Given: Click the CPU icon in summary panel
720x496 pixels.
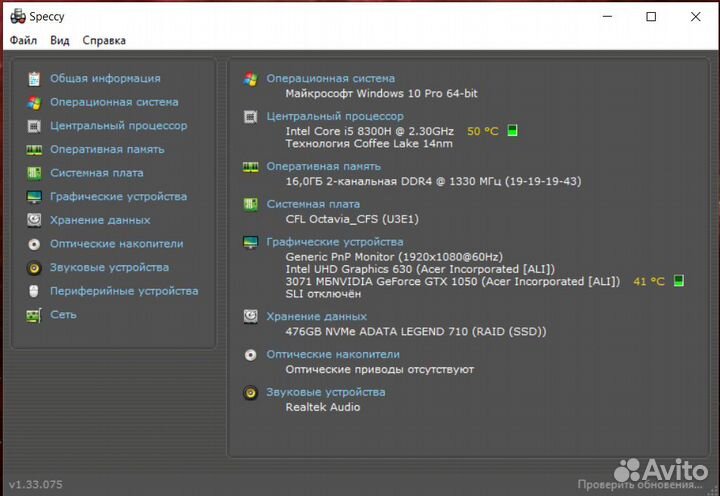Looking at the screenshot, I should 251,117.
